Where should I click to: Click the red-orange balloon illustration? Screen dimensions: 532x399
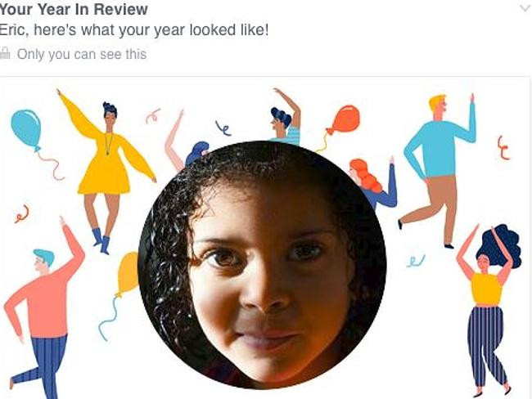[344, 119]
